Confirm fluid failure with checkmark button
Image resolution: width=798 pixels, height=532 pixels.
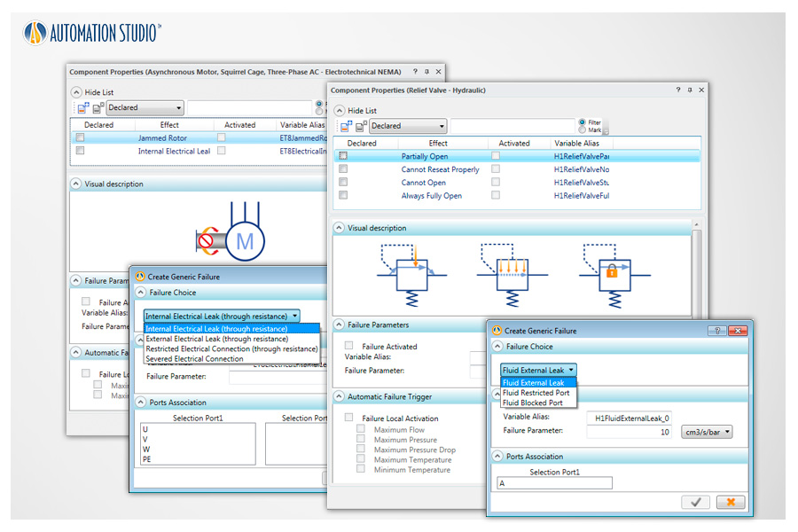point(696,502)
